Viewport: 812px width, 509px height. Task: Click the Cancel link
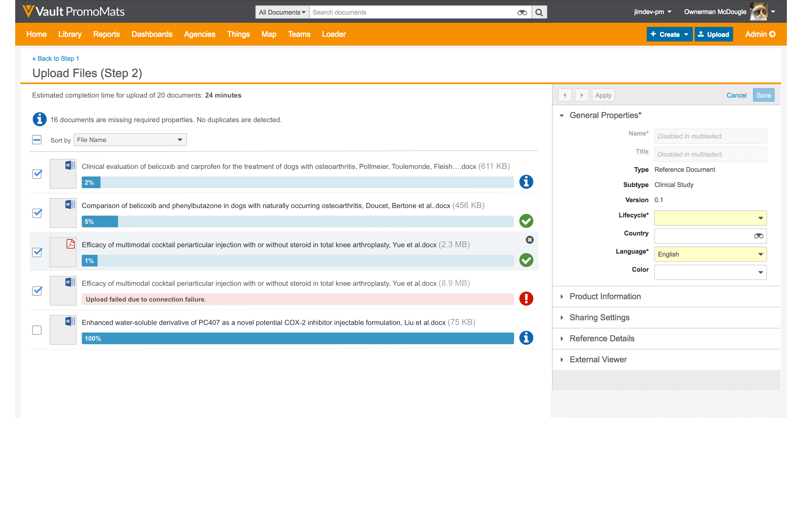pyautogui.click(x=736, y=95)
